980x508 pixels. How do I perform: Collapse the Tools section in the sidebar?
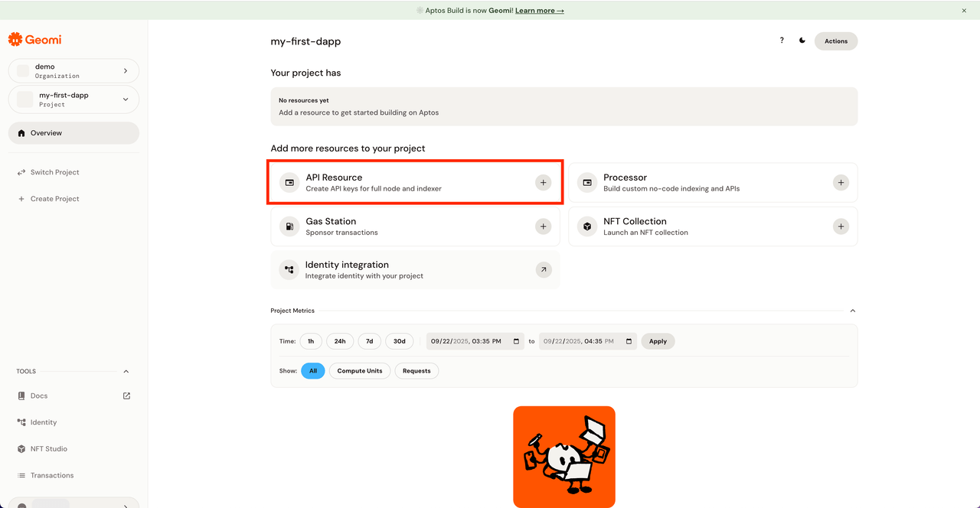126,371
